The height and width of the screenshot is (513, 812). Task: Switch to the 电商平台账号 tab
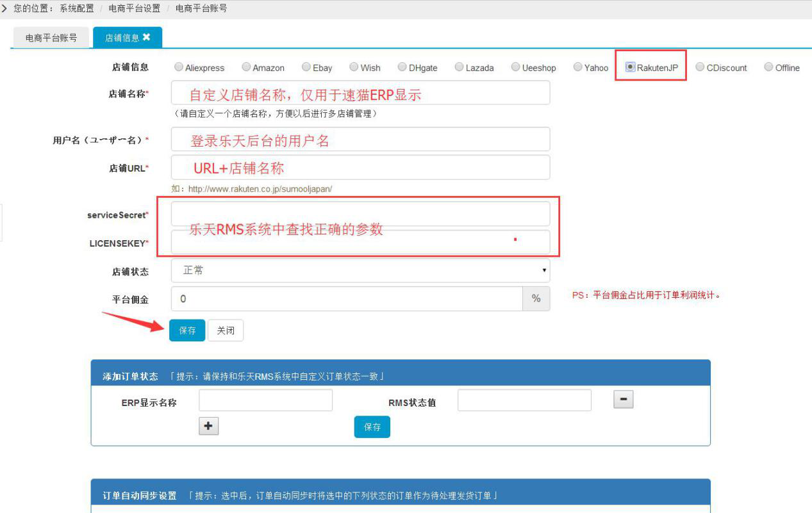click(x=51, y=38)
